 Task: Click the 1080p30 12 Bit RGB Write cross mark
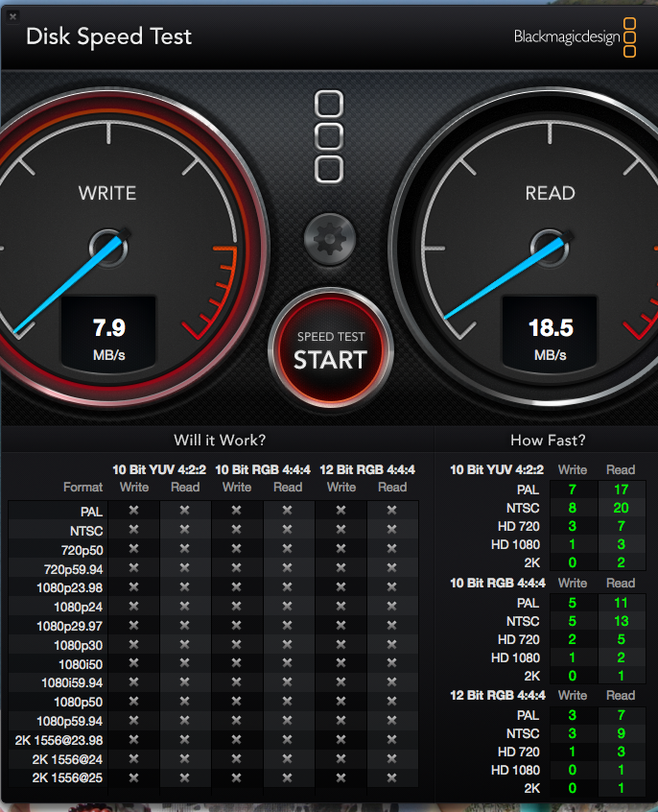click(x=341, y=644)
